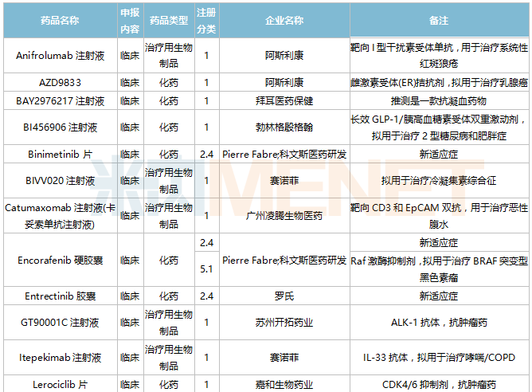The height and width of the screenshot is (392, 532).
Task: Click the 勃林格殷格翰 company cell
Action: tap(284, 127)
